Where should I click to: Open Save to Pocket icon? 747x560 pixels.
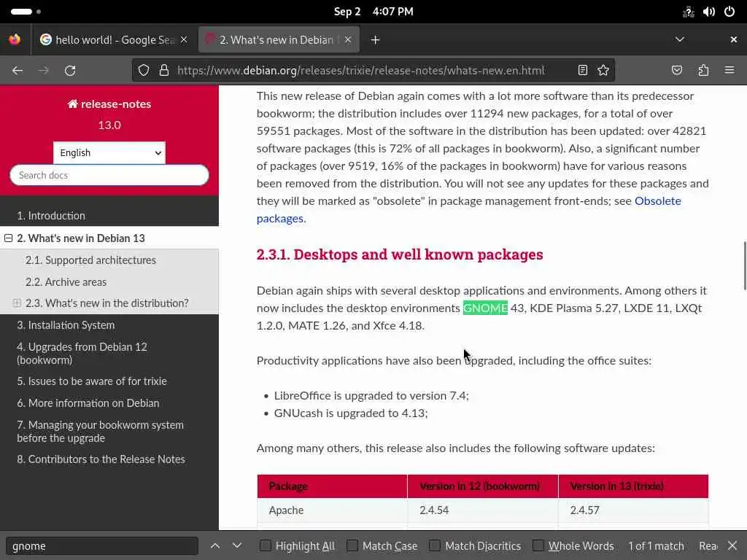[676, 71]
